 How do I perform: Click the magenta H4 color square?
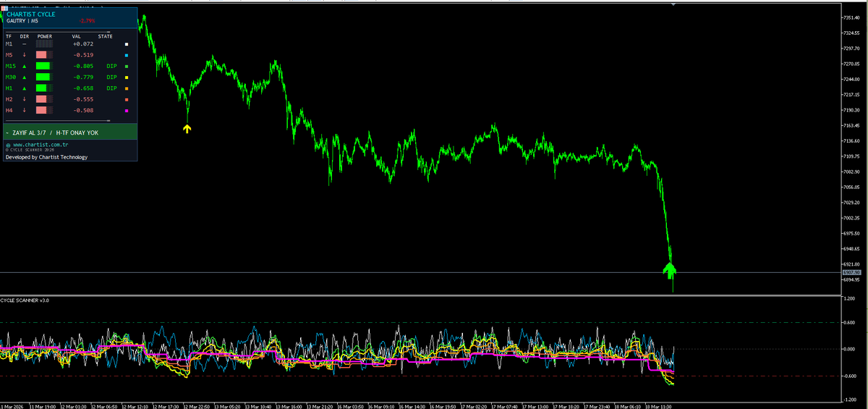tap(127, 110)
